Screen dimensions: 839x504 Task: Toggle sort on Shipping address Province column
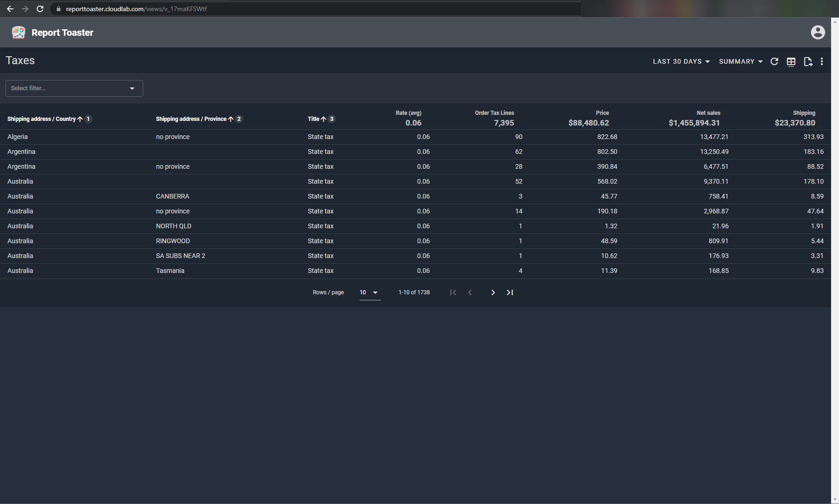point(191,119)
